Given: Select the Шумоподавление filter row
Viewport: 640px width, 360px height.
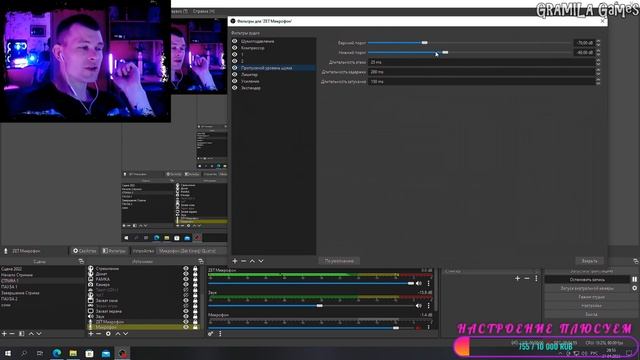Looking at the screenshot, I should [273, 41].
